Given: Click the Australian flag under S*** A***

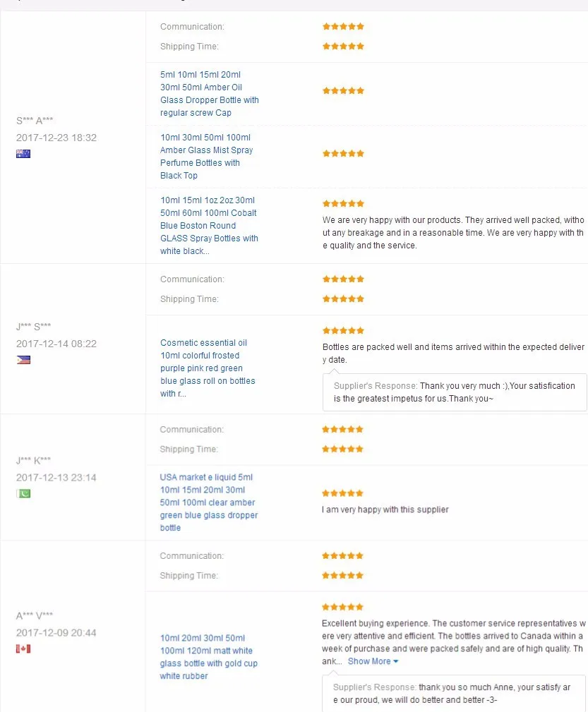Looking at the screenshot, I should pos(23,154).
